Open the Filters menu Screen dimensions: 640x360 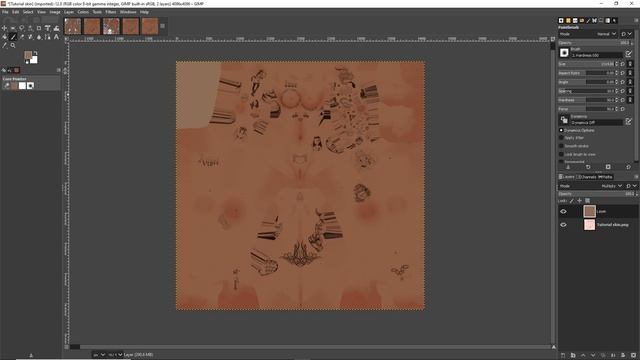111,12
